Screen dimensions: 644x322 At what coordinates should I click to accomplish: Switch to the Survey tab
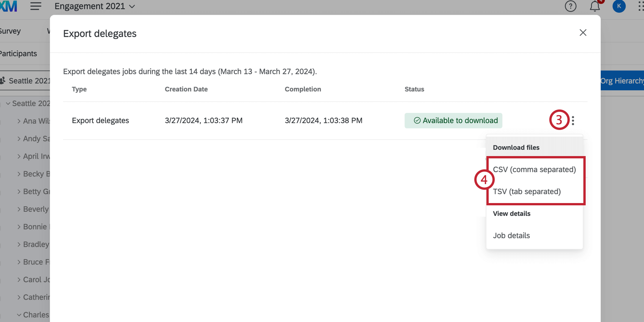coord(10,31)
